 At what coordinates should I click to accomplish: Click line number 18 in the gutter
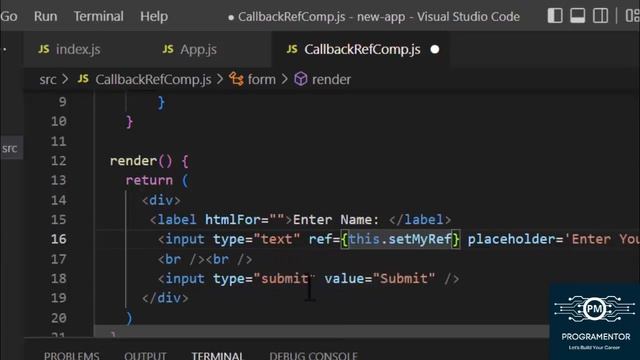pyautogui.click(x=58, y=279)
